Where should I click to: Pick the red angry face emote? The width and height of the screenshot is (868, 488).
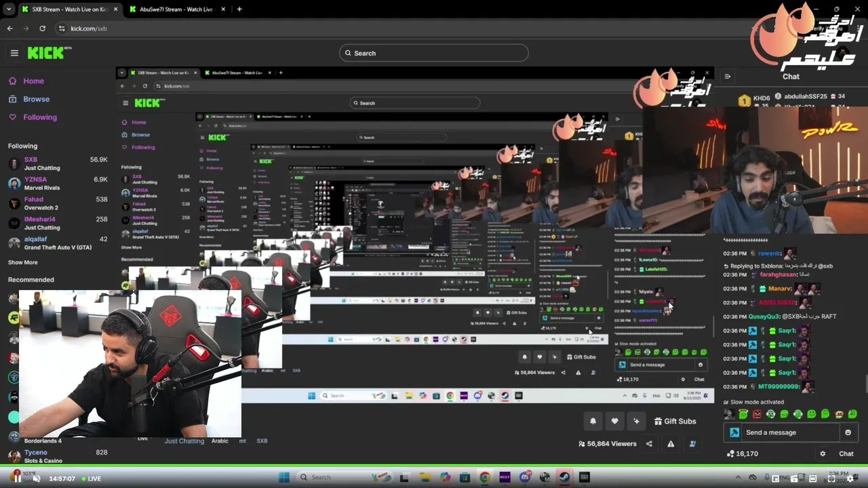click(x=757, y=414)
